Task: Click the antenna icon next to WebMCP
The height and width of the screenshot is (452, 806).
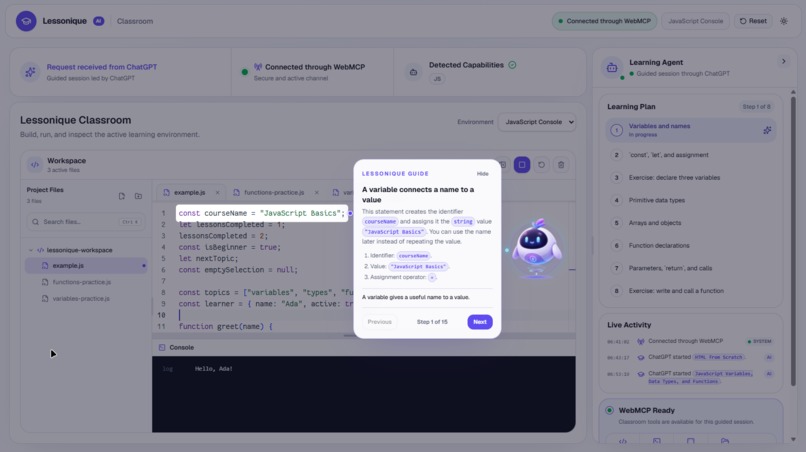Action: (x=258, y=67)
